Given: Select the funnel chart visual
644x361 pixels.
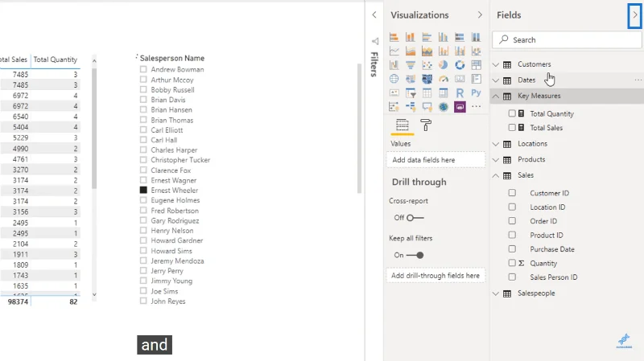Looking at the screenshot, I should pyautogui.click(x=411, y=65).
